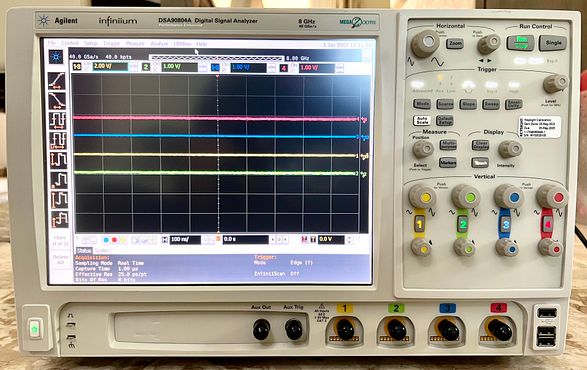Select the seventh measurement icon with vertical marker
The height and width of the screenshot is (370, 587).
(59, 200)
